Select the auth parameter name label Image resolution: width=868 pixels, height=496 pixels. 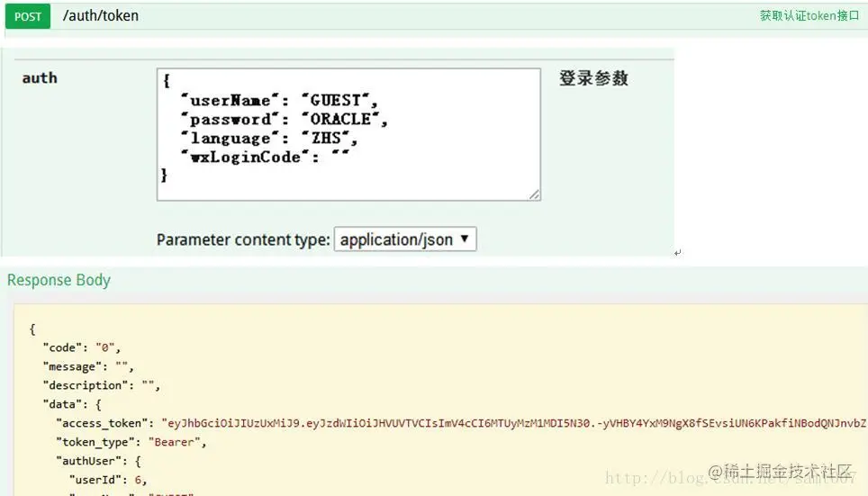(x=40, y=78)
